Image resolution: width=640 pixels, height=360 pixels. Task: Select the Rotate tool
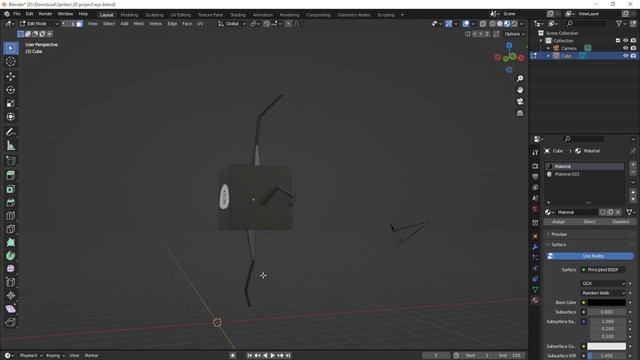coord(11,90)
